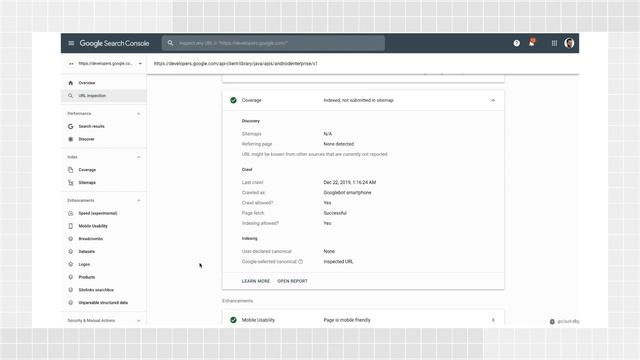Expand the Mobile Usability card with the chevron
The width and height of the screenshot is (640, 360).
(493, 320)
